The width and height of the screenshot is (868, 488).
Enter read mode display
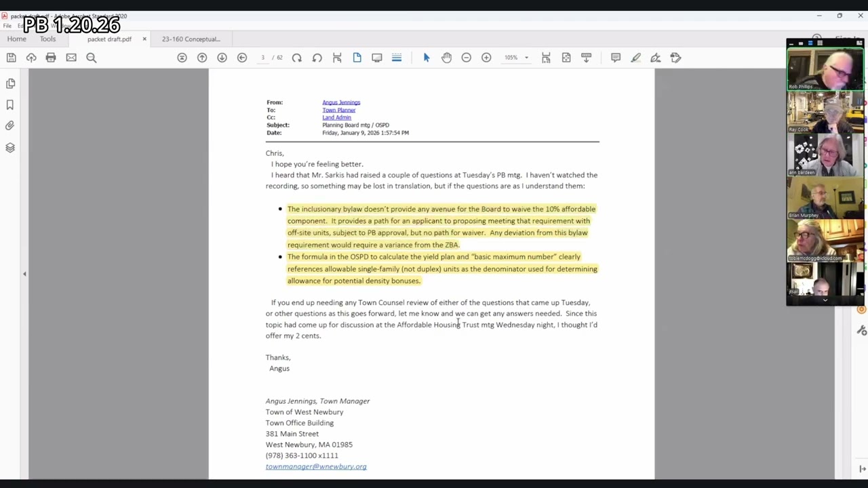[377, 58]
